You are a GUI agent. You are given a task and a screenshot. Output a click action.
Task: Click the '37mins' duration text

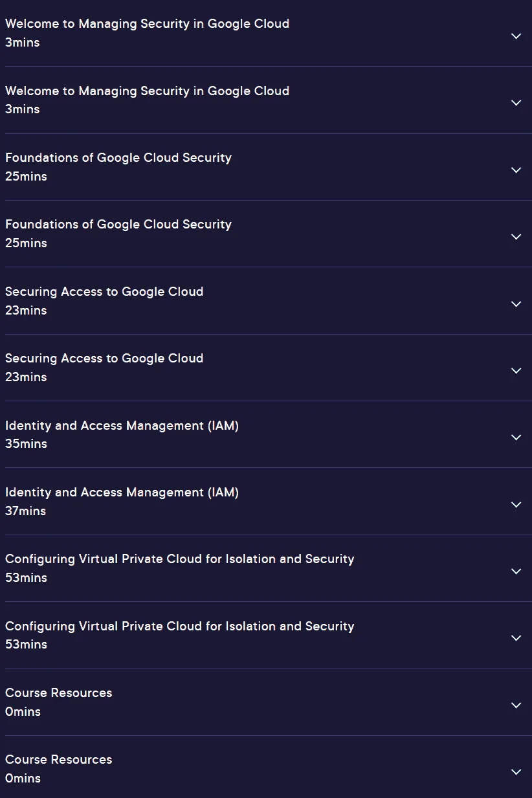pos(26,511)
